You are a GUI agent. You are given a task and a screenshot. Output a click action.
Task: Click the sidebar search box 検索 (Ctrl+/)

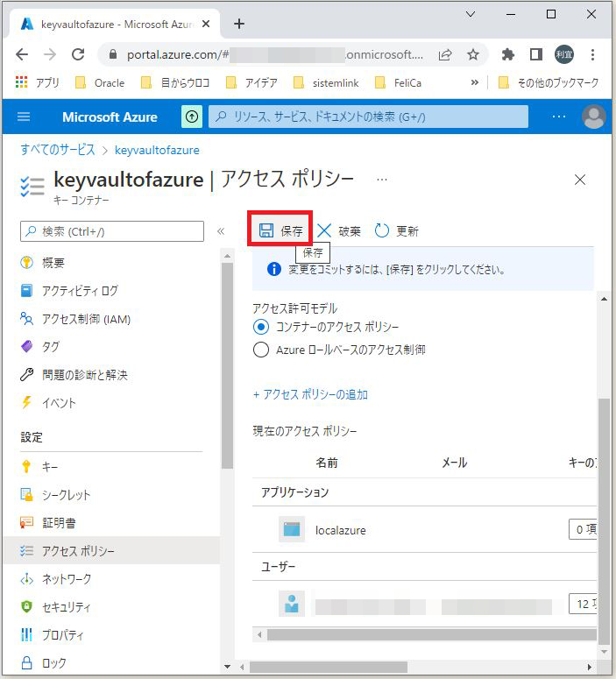click(x=112, y=231)
